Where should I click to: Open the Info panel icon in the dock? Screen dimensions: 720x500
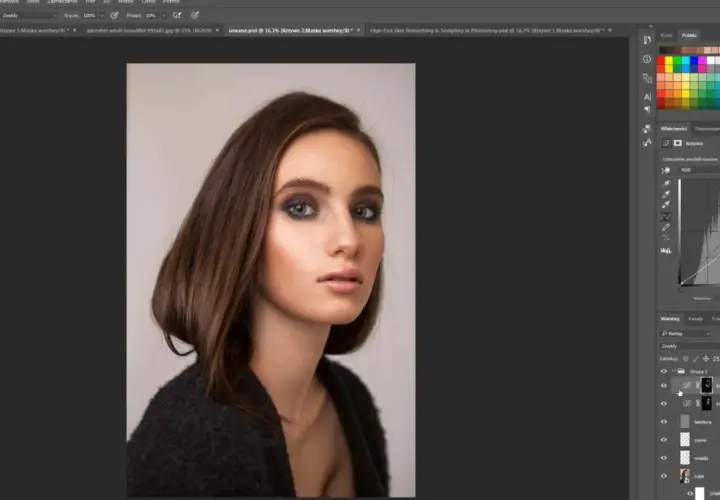pyautogui.click(x=647, y=59)
